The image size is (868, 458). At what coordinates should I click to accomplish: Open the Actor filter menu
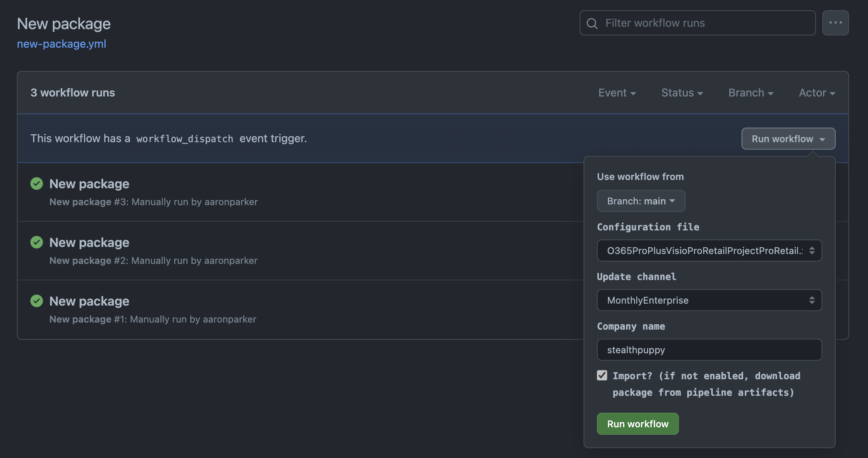[817, 93]
